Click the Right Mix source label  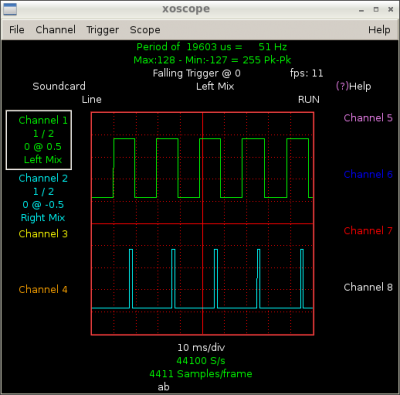43,218
